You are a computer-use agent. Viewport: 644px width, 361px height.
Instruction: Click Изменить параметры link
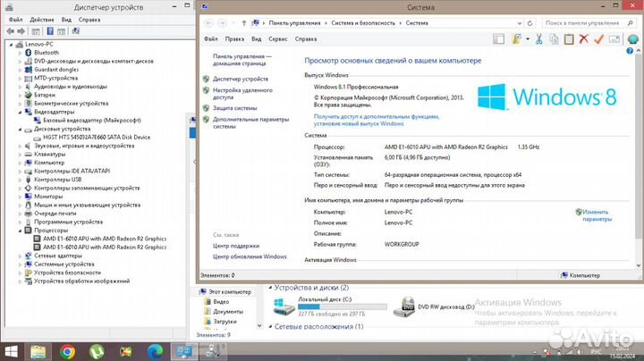(x=597, y=215)
